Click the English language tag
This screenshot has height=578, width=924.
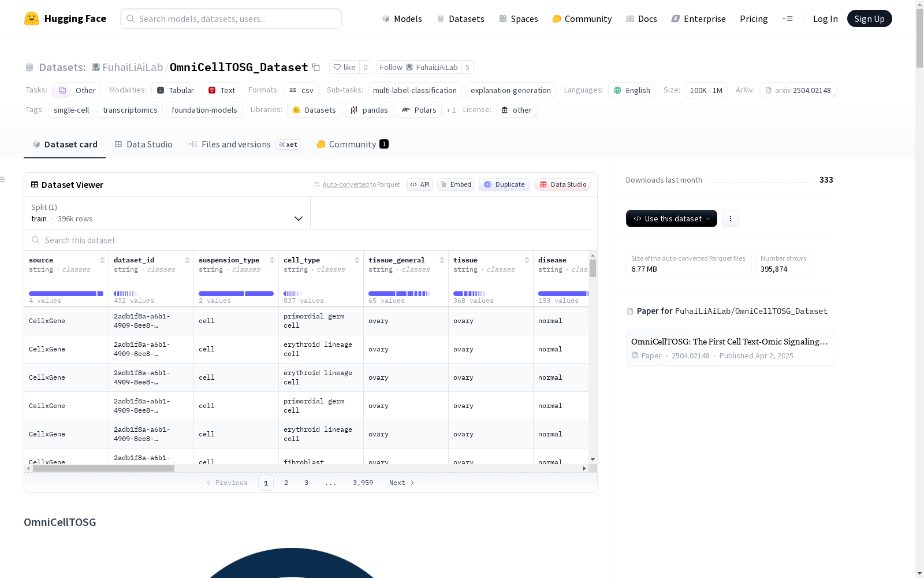point(632,90)
